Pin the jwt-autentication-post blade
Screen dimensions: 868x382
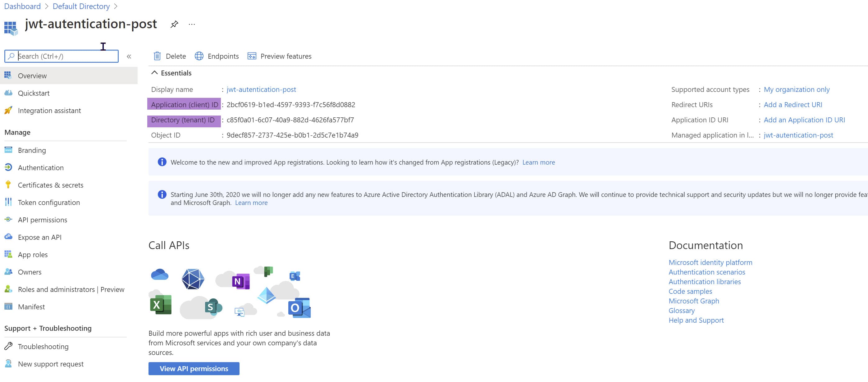(174, 24)
